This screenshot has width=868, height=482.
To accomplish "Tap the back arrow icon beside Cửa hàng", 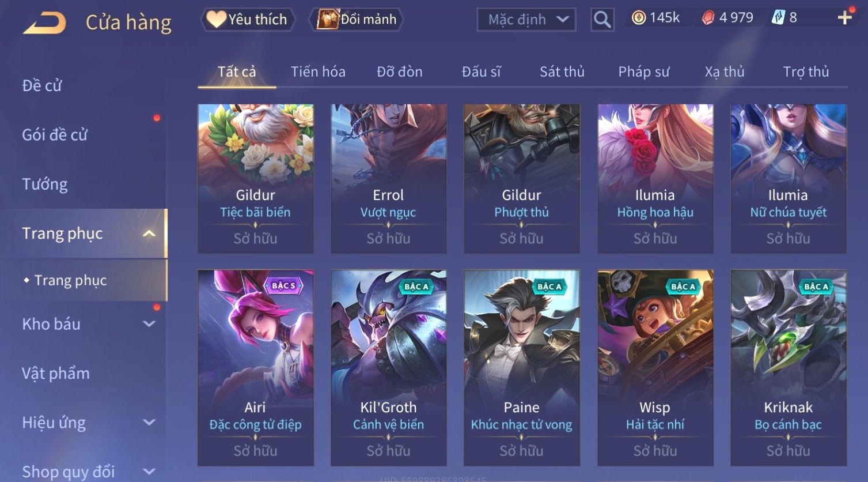I will [44, 23].
